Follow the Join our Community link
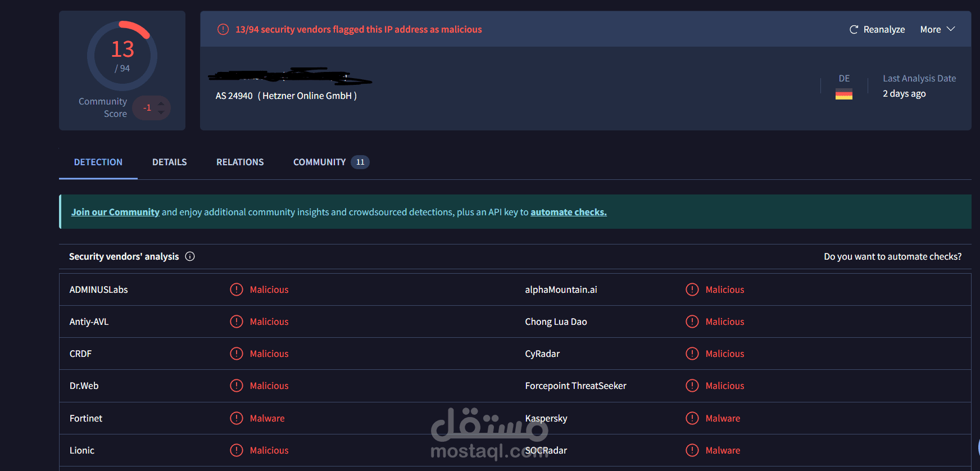Viewport: 980px width, 471px height. [x=115, y=212]
